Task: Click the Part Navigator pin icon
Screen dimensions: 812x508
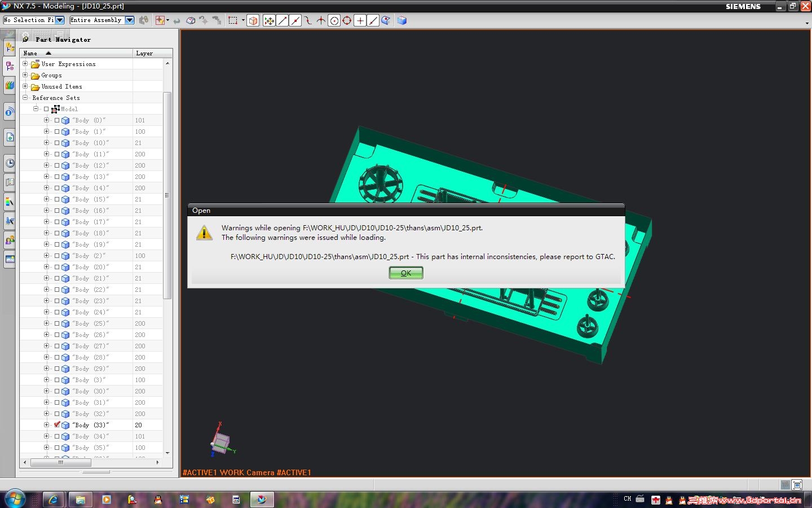Action: coord(25,39)
